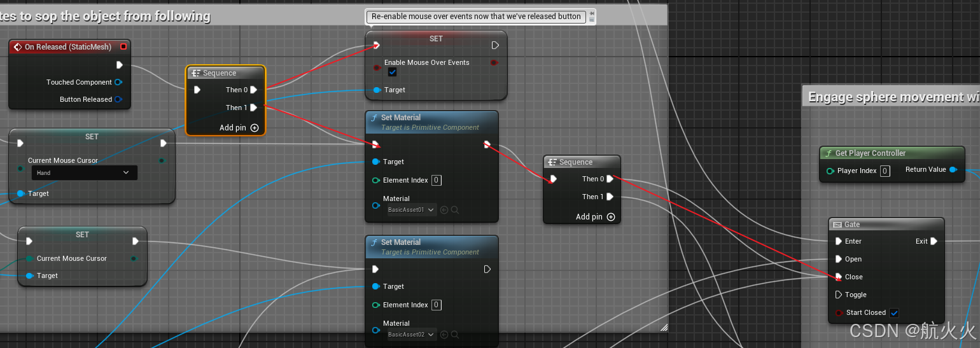Screen dimensions: 980x348
Task: Click Target pin on lower Current Mouse Cursor SET
Action: [x=29, y=275]
